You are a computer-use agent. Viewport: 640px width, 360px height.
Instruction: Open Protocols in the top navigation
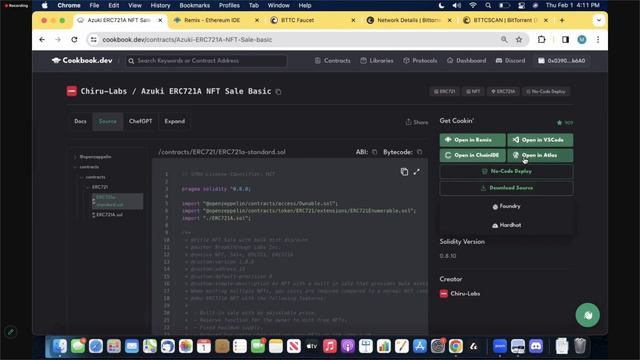pyautogui.click(x=420, y=60)
